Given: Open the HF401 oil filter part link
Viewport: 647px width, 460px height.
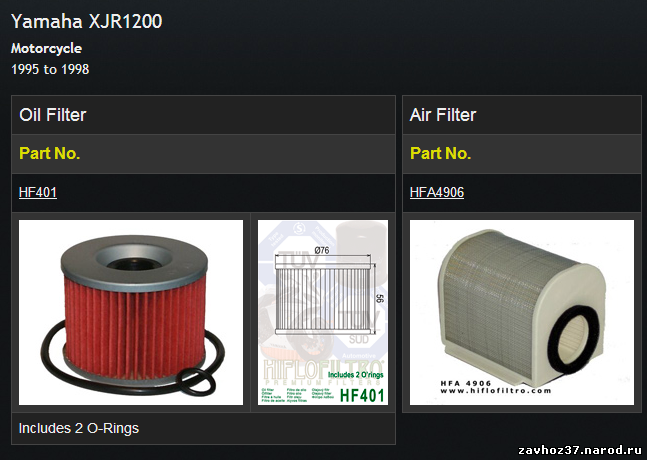Looking at the screenshot, I should click(38, 192).
